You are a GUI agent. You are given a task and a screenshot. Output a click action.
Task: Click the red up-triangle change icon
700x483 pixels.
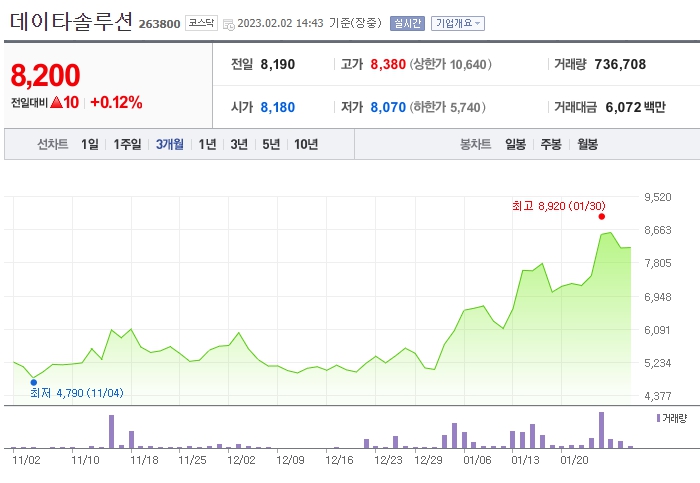point(56,102)
